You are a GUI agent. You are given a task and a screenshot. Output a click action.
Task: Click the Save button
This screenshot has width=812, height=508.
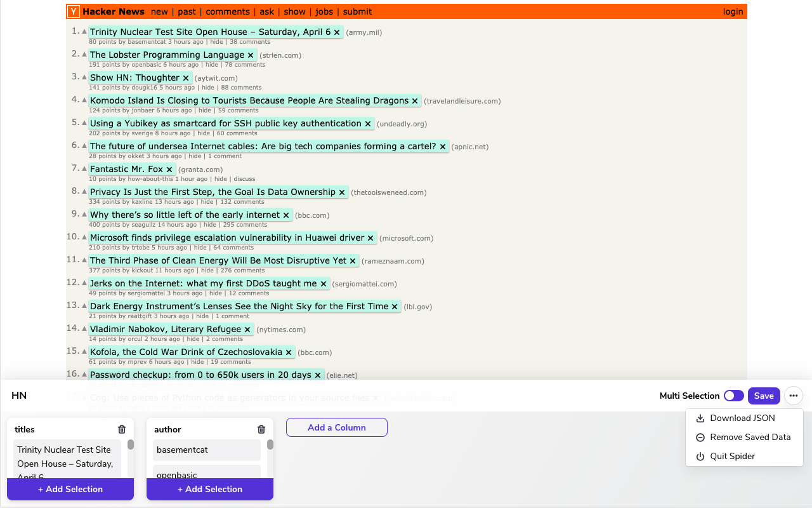coord(764,396)
